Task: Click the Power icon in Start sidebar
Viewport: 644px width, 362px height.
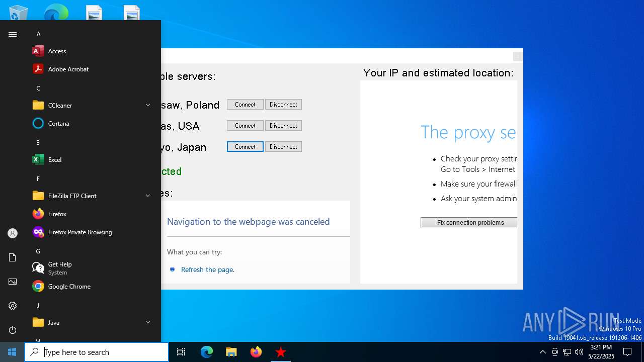Action: coord(13,330)
